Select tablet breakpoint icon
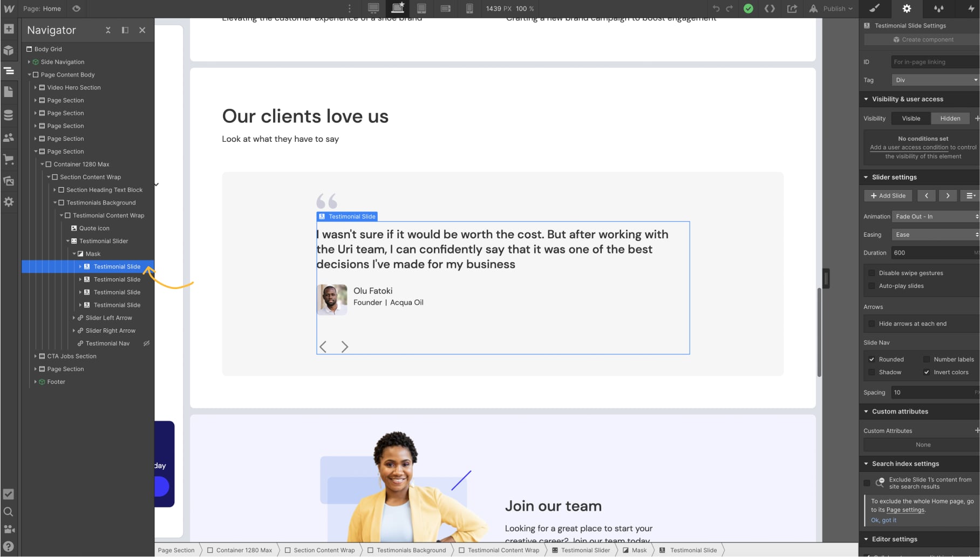980x557 pixels. pyautogui.click(x=422, y=9)
